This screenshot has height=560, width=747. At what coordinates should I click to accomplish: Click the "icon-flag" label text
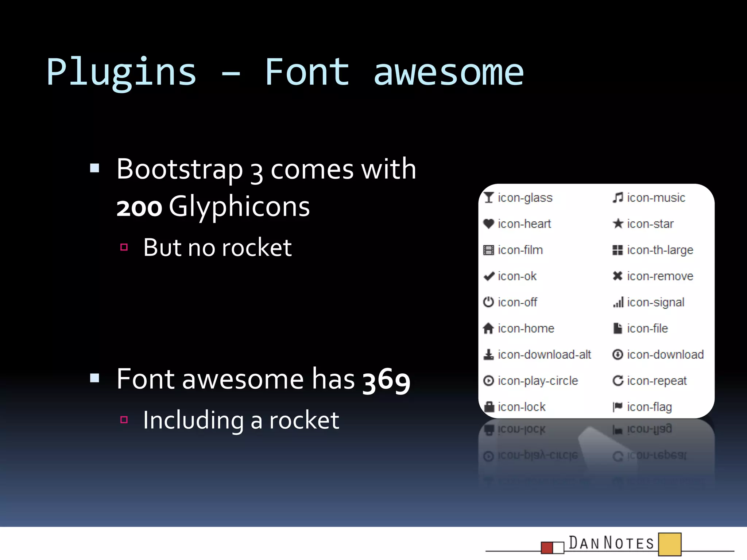(650, 407)
